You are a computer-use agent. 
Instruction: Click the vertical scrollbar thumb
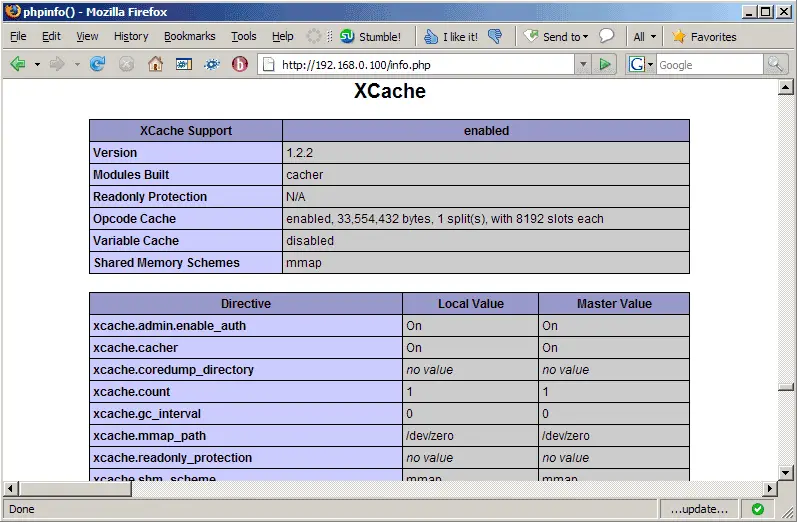[785, 387]
